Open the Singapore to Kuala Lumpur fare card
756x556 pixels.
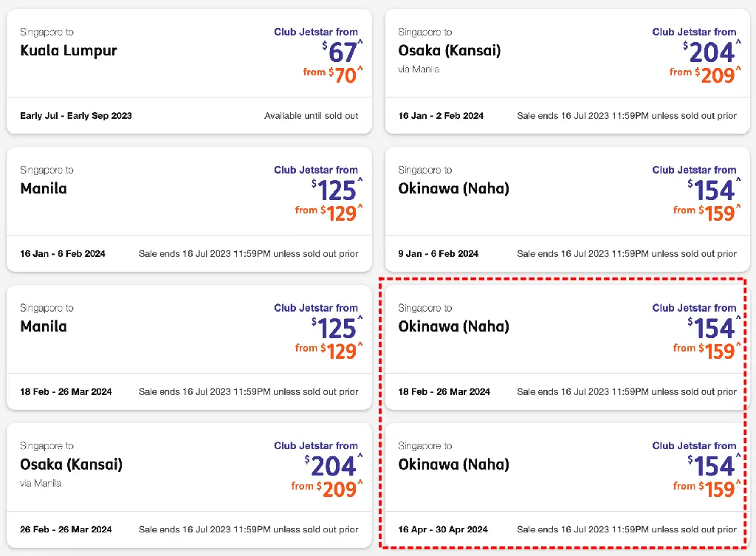coord(189,72)
